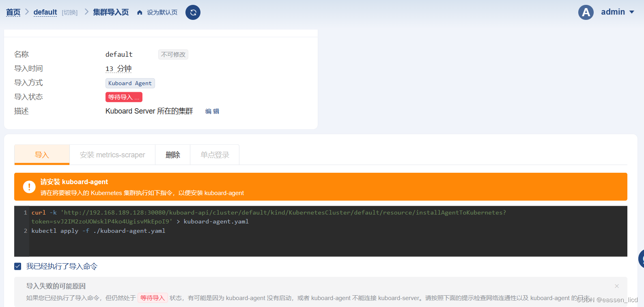Click the circular refresh icon in header
This screenshot has height=307, width=644.
click(x=193, y=12)
